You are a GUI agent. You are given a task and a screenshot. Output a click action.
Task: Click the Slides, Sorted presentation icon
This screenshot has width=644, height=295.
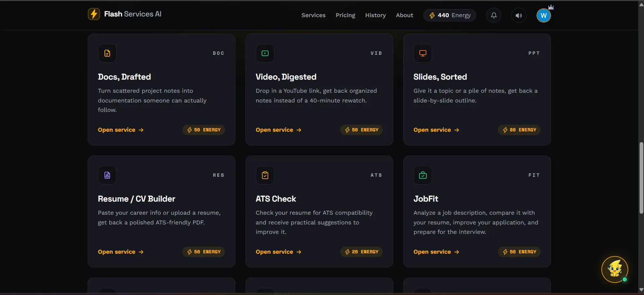[423, 53]
